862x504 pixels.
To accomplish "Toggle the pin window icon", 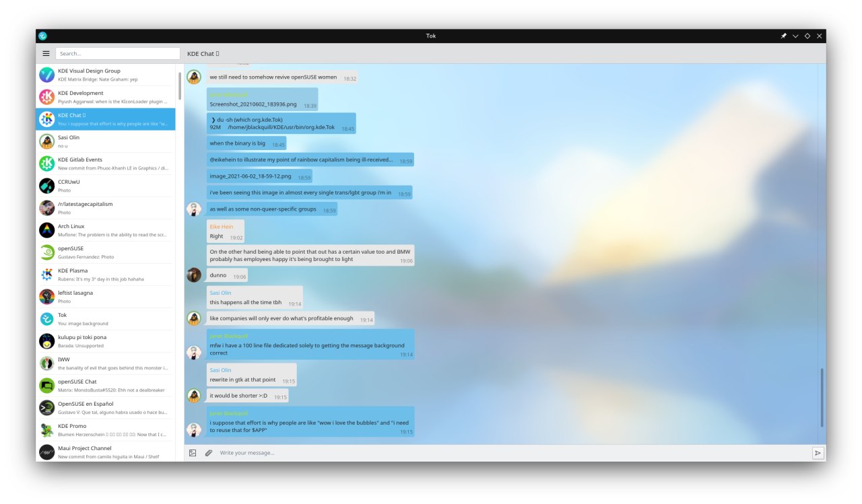I will pos(783,36).
